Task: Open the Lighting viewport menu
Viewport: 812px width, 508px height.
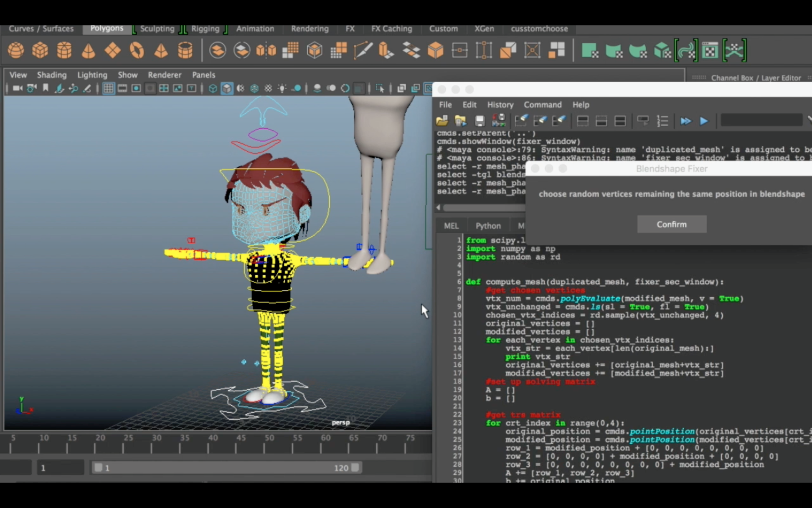Action: click(92, 75)
